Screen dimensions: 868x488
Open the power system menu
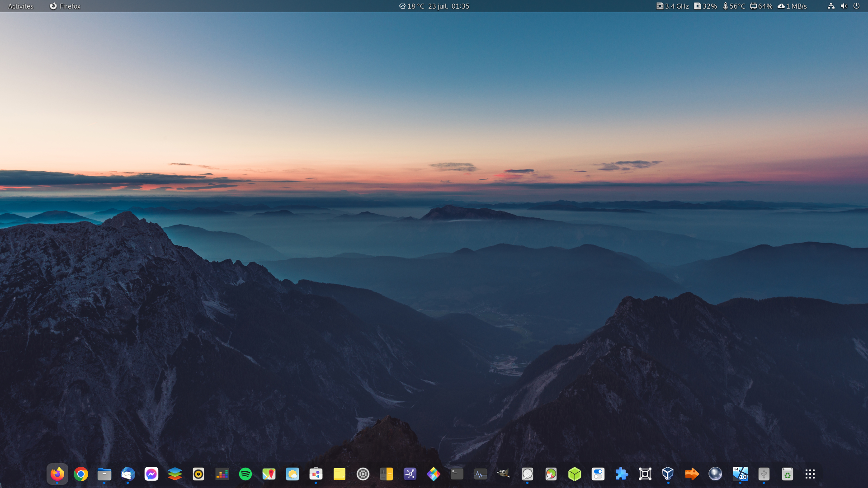tap(856, 6)
